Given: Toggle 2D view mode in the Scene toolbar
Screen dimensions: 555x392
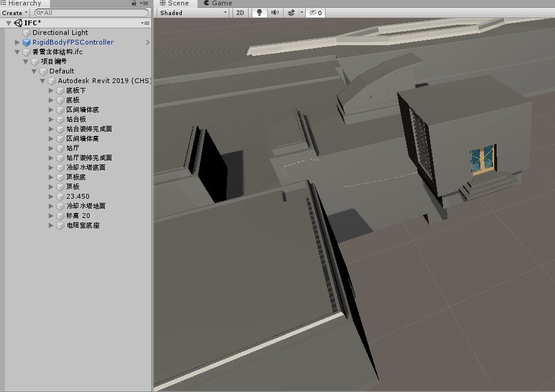Looking at the screenshot, I should click(x=240, y=12).
